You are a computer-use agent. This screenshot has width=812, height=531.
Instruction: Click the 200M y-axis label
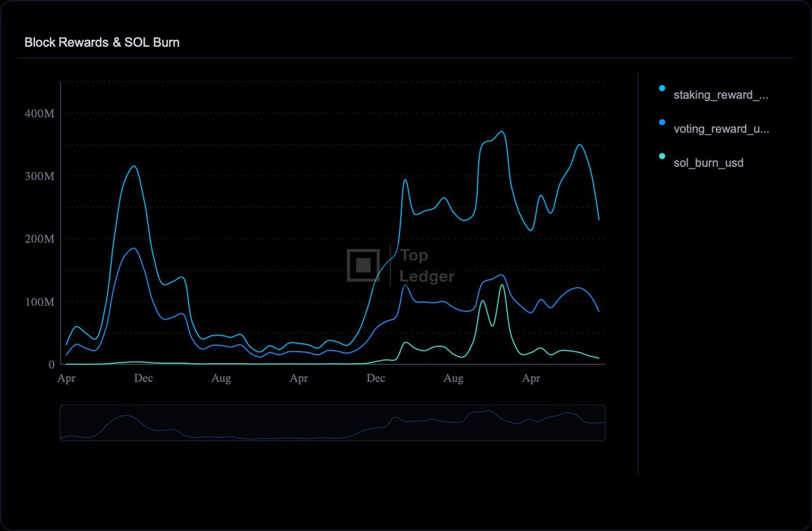coord(40,239)
